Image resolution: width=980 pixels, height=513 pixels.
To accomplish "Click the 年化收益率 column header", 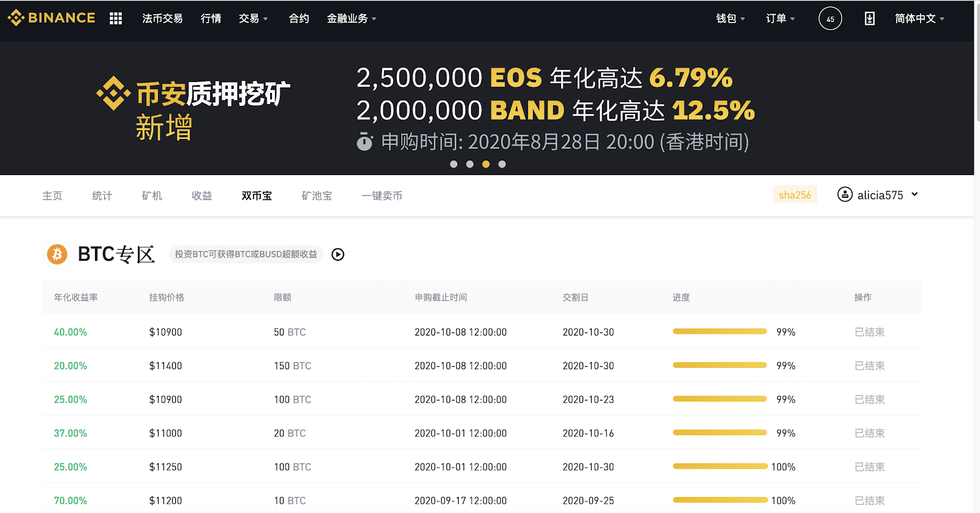I will point(76,298).
